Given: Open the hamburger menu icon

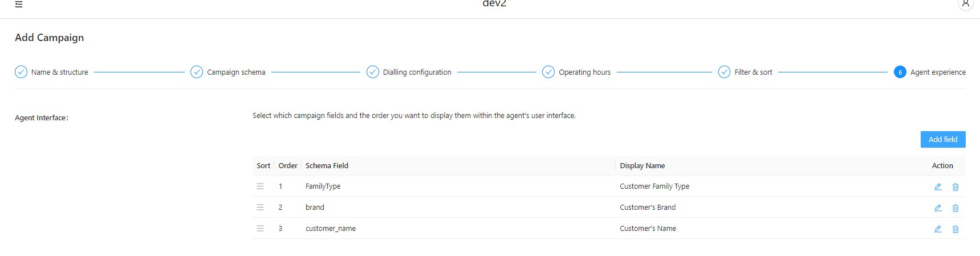Looking at the screenshot, I should pos(19,4).
